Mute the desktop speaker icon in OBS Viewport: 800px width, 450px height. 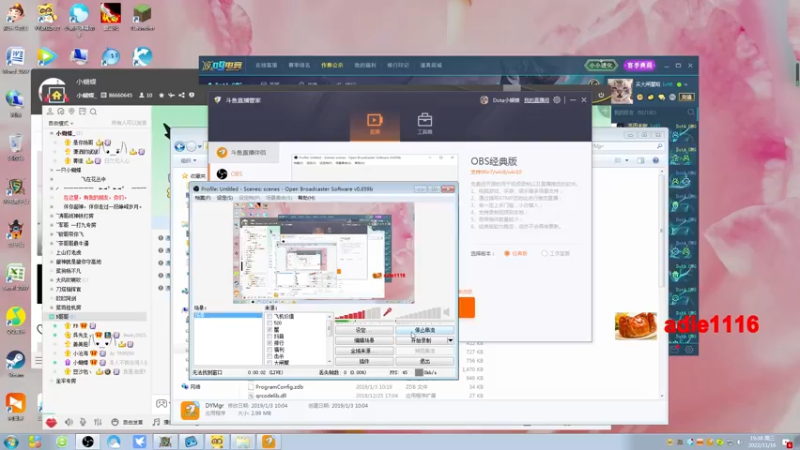click(x=447, y=312)
